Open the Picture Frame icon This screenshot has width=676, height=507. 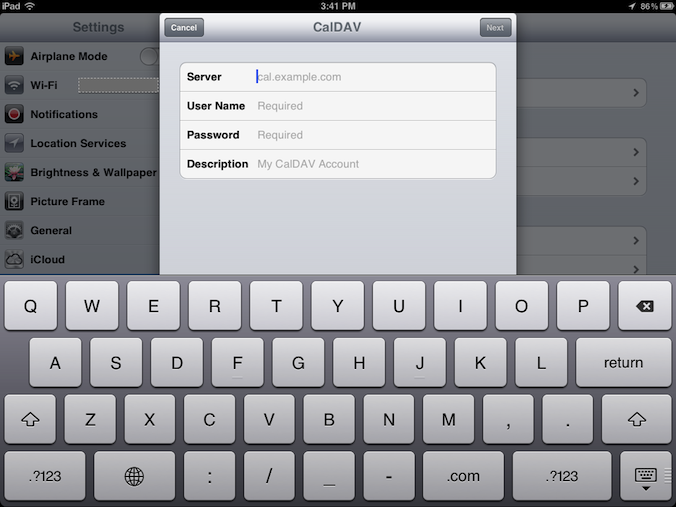14,201
